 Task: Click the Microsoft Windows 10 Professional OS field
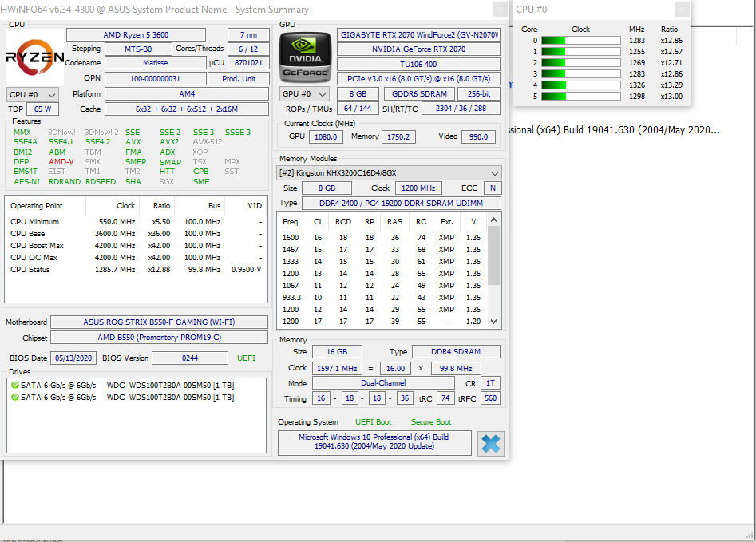click(x=374, y=441)
